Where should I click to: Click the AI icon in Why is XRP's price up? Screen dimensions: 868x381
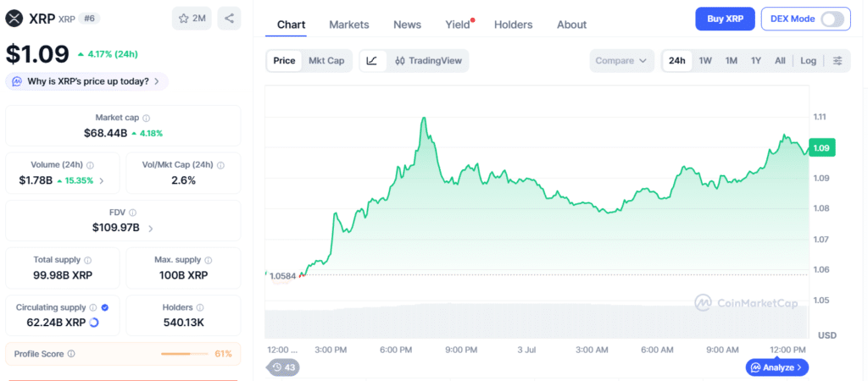tap(17, 81)
